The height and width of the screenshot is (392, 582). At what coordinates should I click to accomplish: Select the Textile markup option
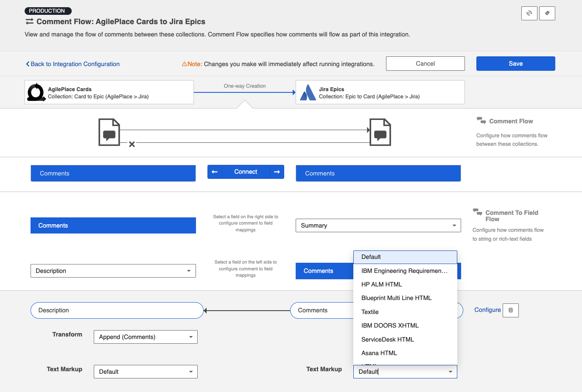pyautogui.click(x=405, y=312)
